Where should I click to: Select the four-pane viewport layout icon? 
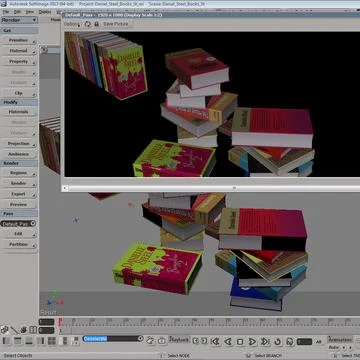pos(52,341)
